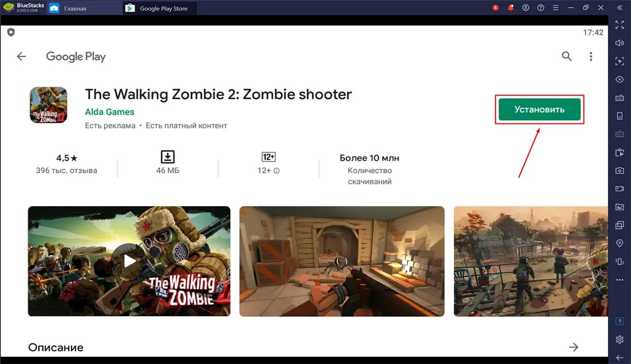Viewport: 631px width, 364px height.
Task: Click the 396 тыс. отзыва text
Action: 66,170
